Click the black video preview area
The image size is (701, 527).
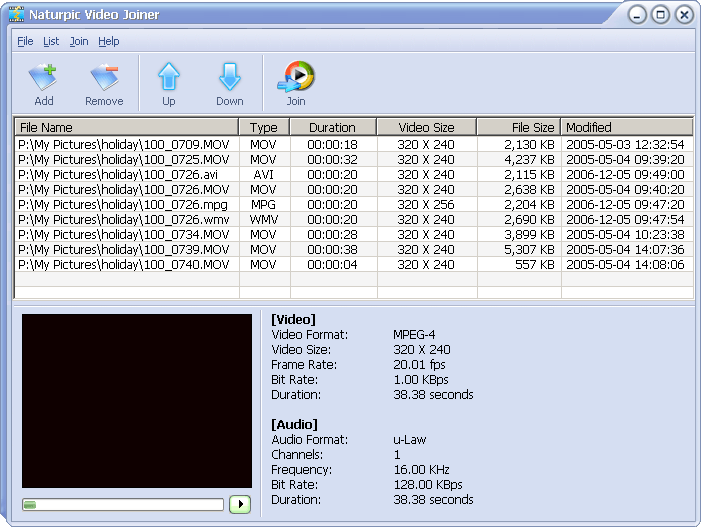pos(137,401)
